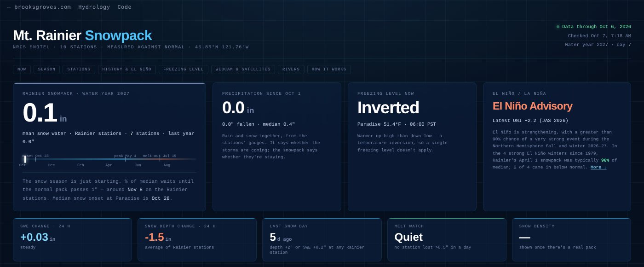Select the NOW tab

(22, 70)
